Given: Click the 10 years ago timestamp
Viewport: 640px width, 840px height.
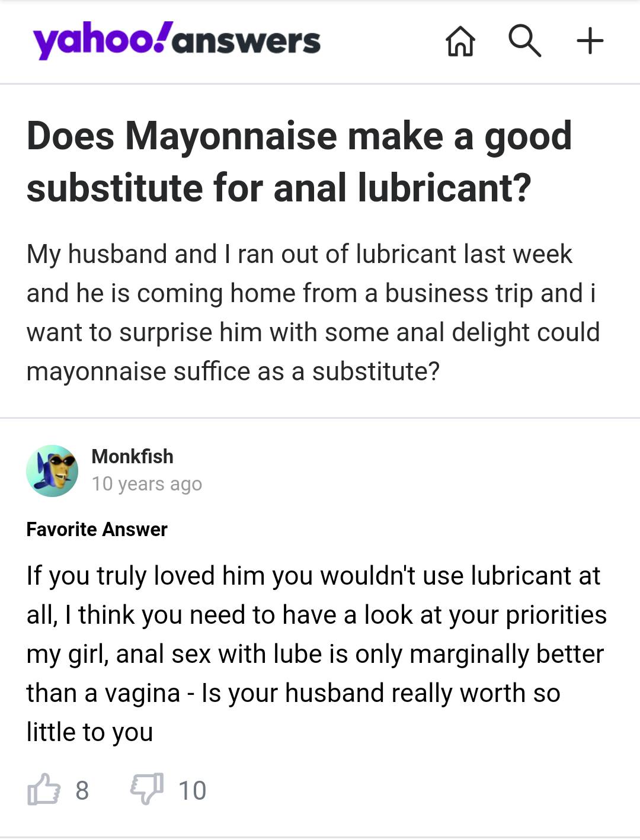Looking at the screenshot, I should (x=147, y=484).
